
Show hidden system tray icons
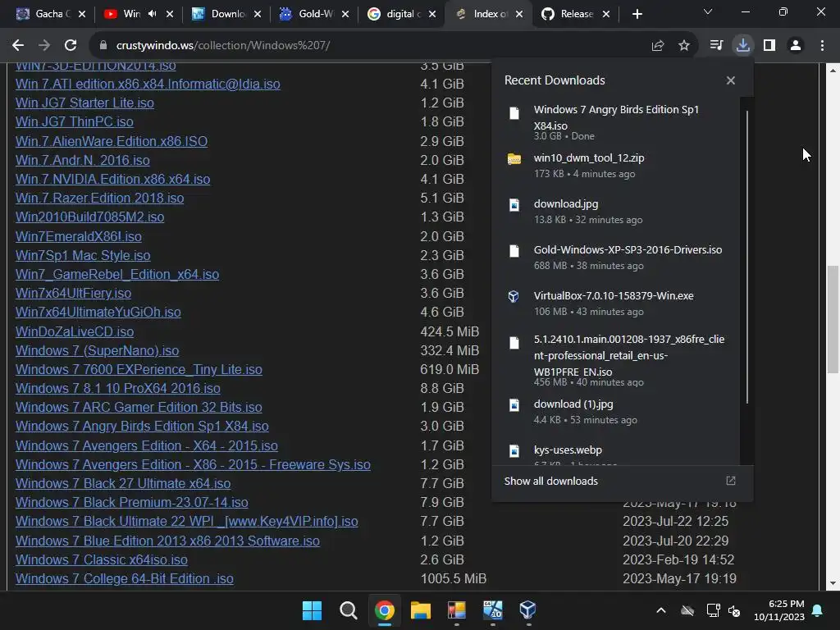pyautogui.click(x=661, y=610)
